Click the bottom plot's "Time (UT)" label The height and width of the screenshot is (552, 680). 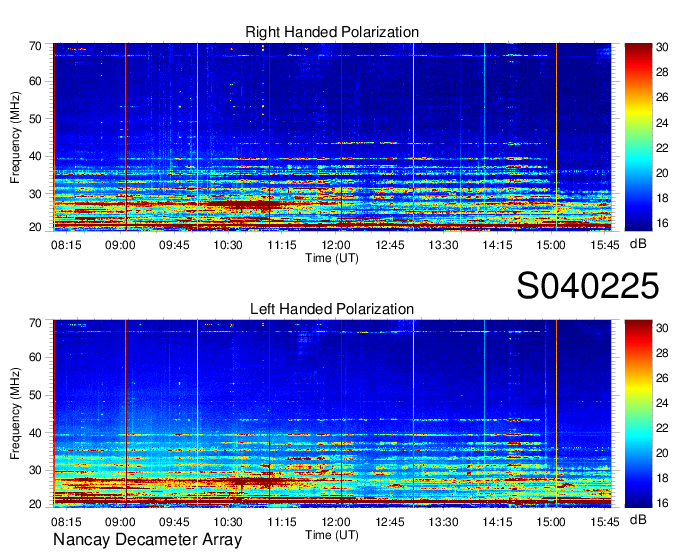[x=332, y=535]
